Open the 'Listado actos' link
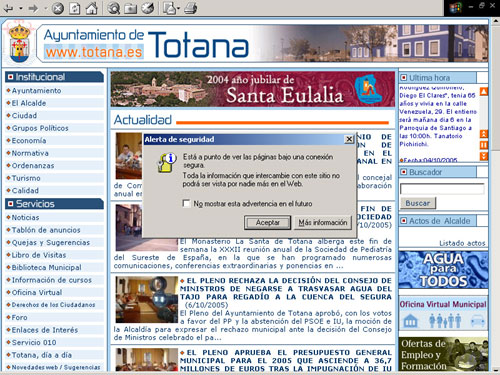 [462, 243]
